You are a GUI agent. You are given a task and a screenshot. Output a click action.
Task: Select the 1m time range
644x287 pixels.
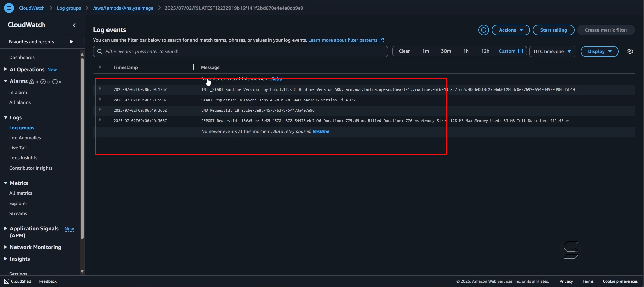[x=426, y=51]
